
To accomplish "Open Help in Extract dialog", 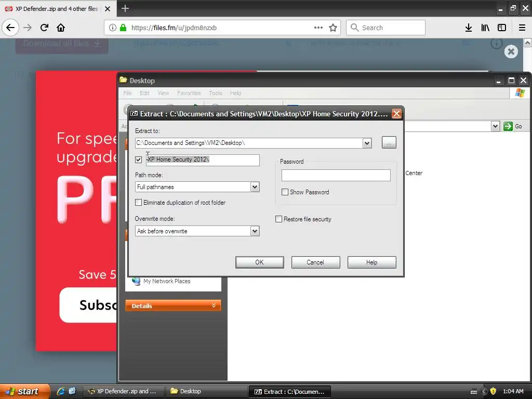I will click(x=372, y=262).
